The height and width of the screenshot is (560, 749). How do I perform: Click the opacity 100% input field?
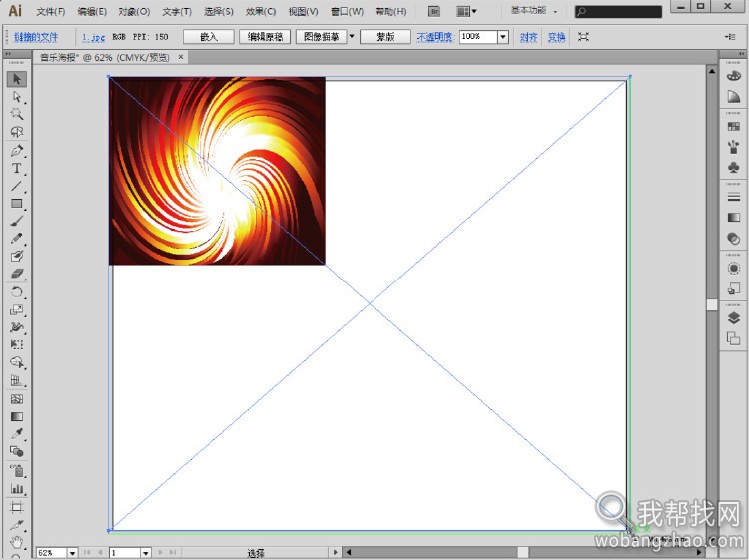click(478, 37)
